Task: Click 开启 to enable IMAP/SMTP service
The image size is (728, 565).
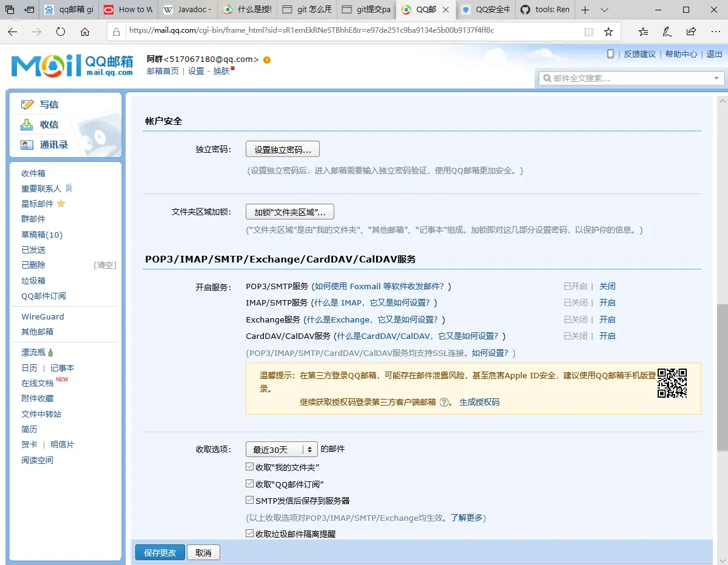Action: point(607,303)
